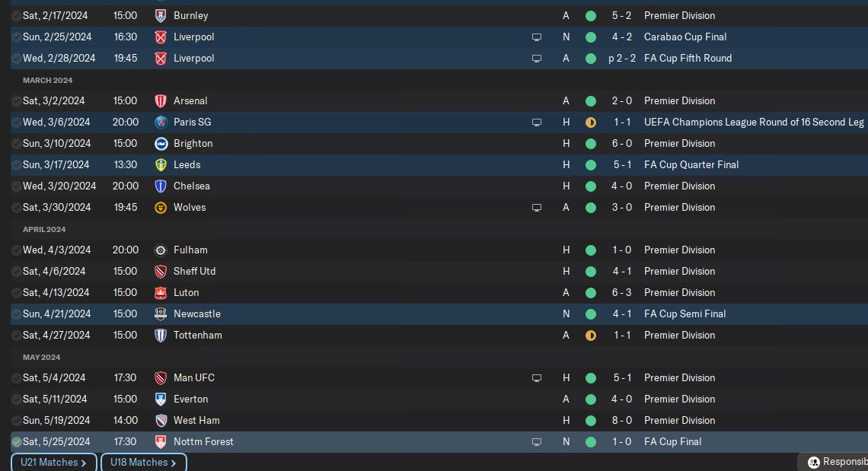Open the West Ham team link

[x=196, y=420]
